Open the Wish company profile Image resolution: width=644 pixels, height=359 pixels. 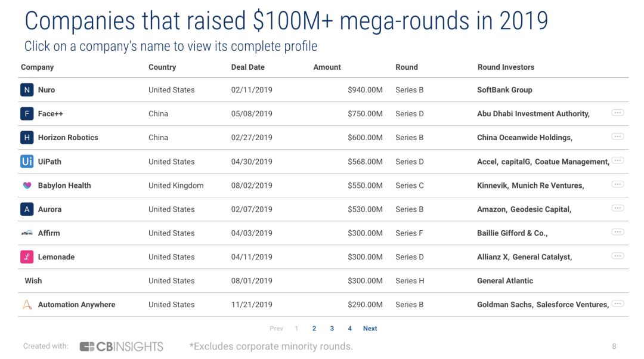pyautogui.click(x=33, y=281)
